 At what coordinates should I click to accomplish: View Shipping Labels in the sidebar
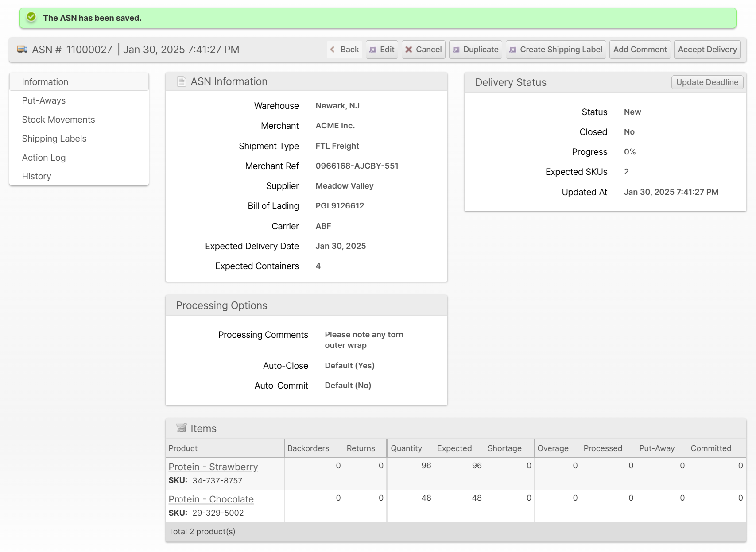tap(54, 139)
